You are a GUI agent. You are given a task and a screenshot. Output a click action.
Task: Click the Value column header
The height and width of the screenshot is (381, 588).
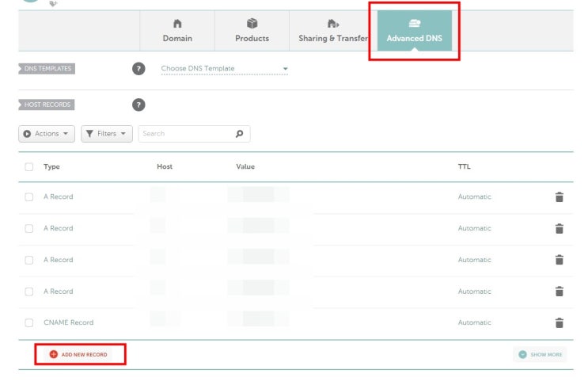click(x=245, y=166)
